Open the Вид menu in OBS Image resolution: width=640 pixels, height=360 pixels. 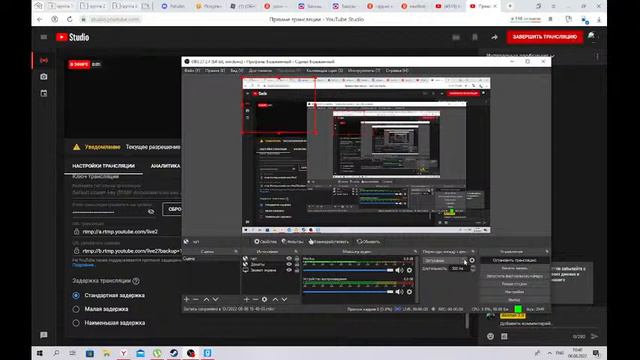click(237, 71)
